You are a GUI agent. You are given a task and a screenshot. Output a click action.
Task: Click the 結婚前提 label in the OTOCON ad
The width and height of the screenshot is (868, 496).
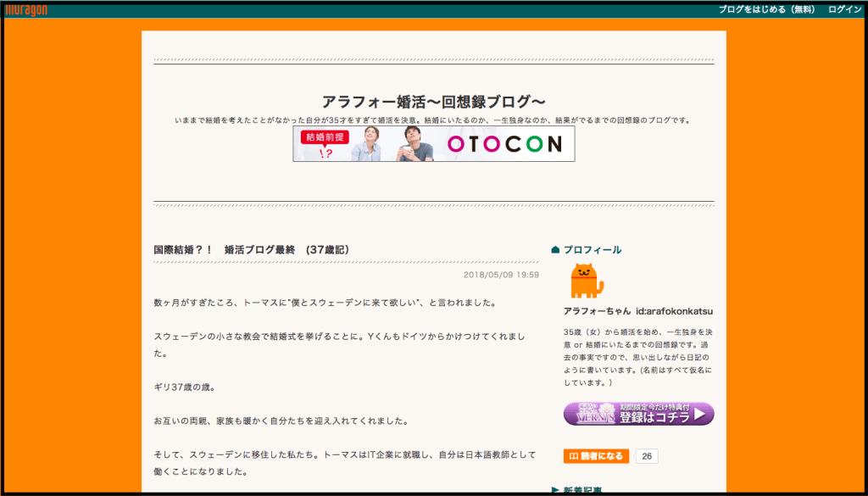321,137
